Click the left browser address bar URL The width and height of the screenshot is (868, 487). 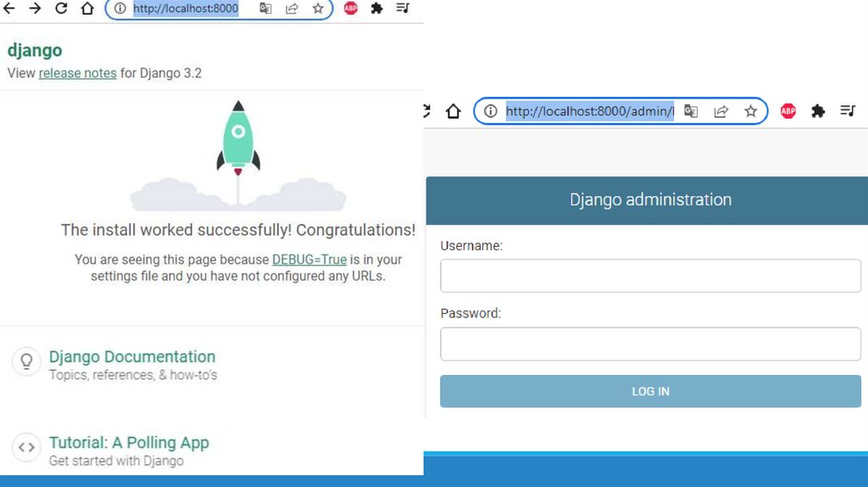click(x=186, y=8)
